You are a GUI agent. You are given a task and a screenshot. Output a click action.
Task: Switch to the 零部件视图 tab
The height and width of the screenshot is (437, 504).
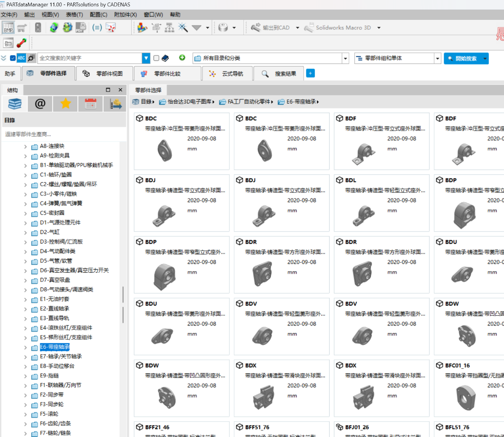tap(105, 73)
